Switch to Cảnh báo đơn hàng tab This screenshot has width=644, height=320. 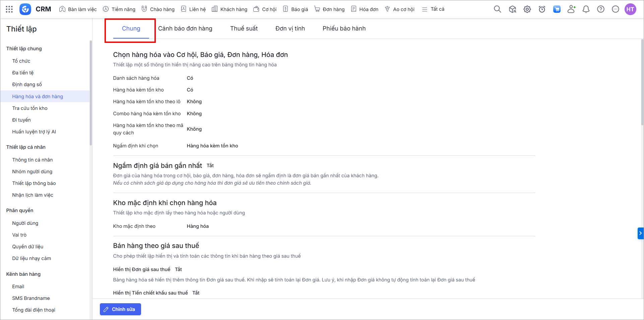pos(185,28)
